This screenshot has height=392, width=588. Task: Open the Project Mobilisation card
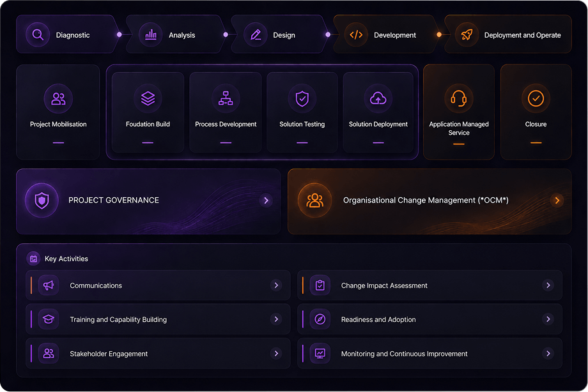pos(58,112)
